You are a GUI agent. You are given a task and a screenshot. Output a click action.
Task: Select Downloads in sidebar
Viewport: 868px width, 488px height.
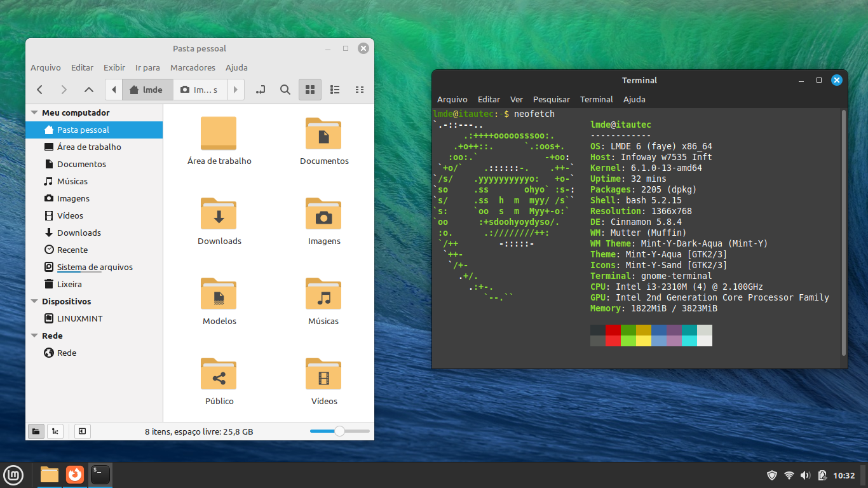point(94,233)
